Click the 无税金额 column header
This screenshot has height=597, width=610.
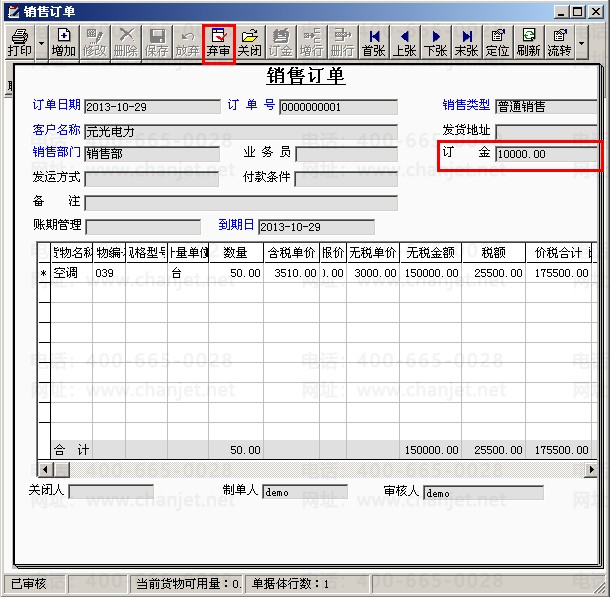(x=431, y=253)
